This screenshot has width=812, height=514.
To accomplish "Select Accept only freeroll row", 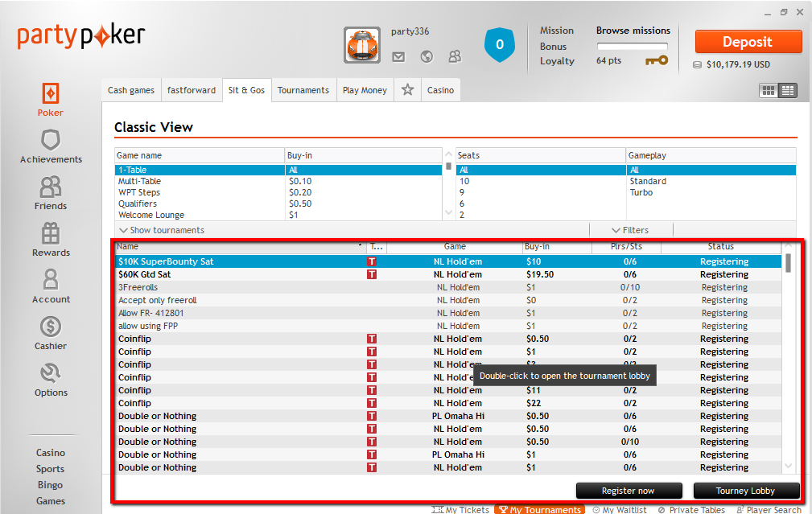I will pos(448,300).
